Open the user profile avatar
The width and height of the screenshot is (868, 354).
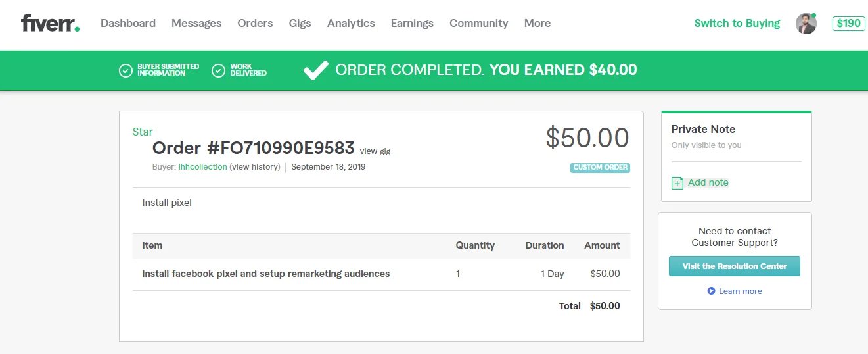click(806, 24)
